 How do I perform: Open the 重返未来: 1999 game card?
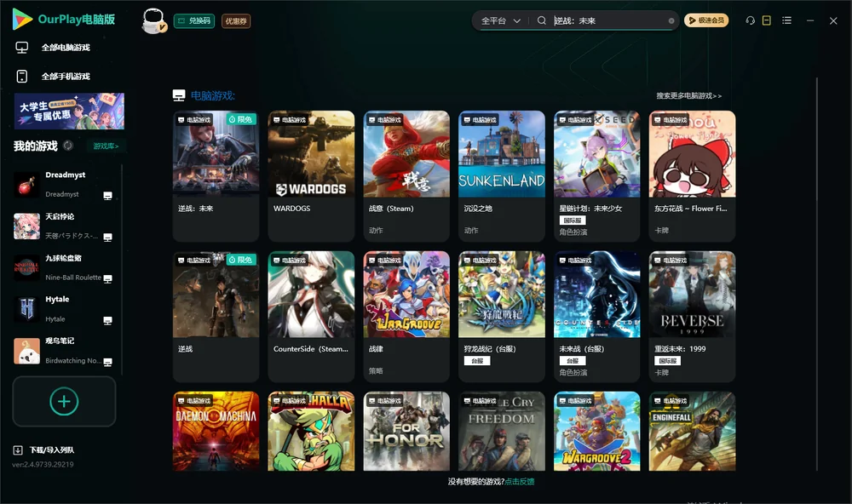[x=692, y=317]
